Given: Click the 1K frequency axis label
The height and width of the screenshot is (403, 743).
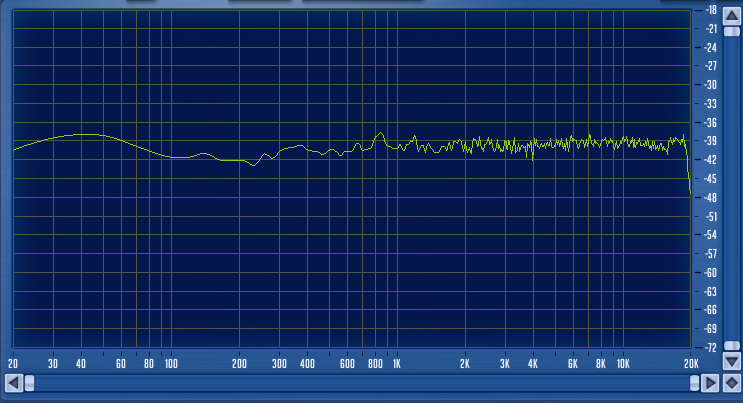Looking at the screenshot, I should pyautogui.click(x=397, y=364).
